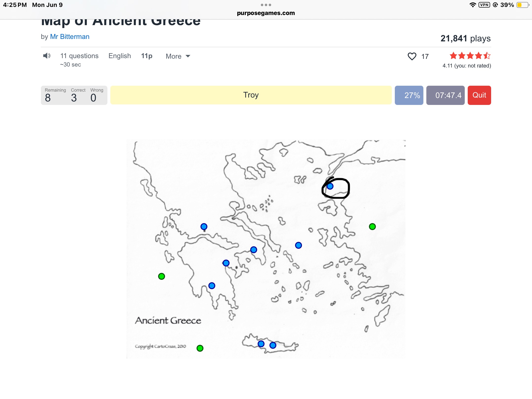Click the green dot in Asia Minor
Image resolution: width=532 pixels, height=399 pixels.
point(372,227)
